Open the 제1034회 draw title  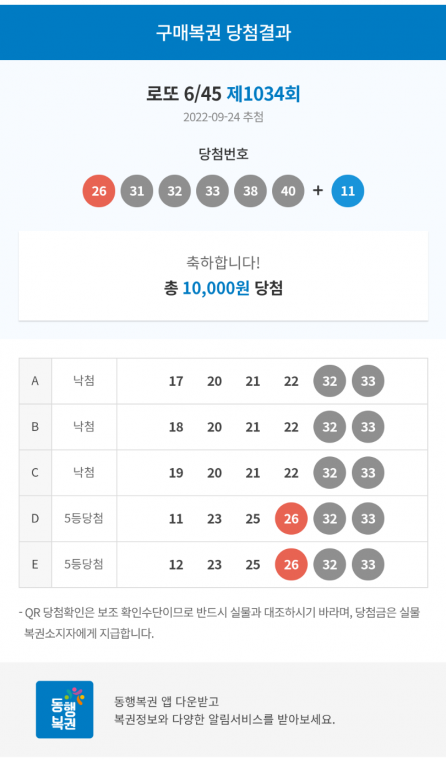pyautogui.click(x=263, y=94)
